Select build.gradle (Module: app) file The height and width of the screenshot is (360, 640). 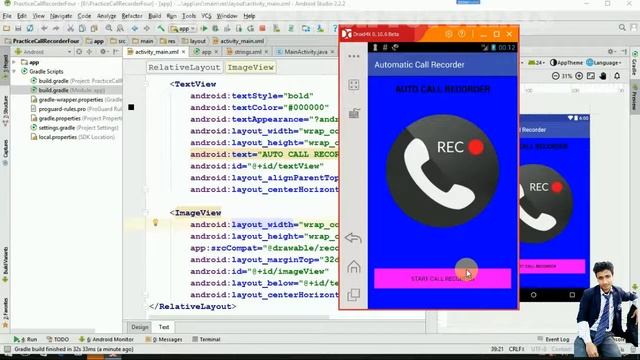coord(67,90)
